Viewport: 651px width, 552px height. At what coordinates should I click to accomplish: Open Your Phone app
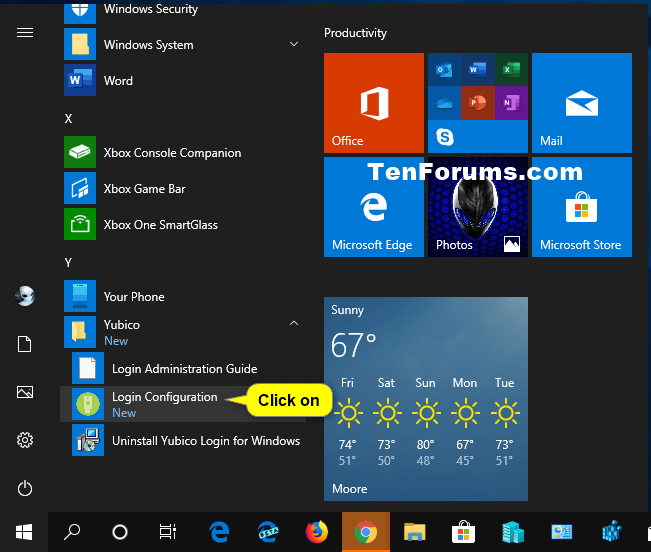click(x=183, y=296)
